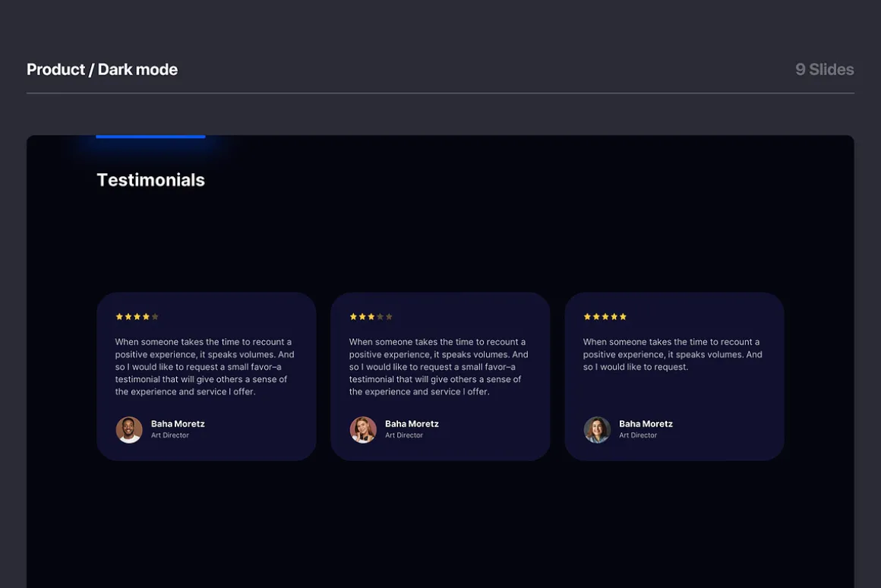Click Art Director subtitle in first card
This screenshot has width=881, height=588.
point(169,435)
